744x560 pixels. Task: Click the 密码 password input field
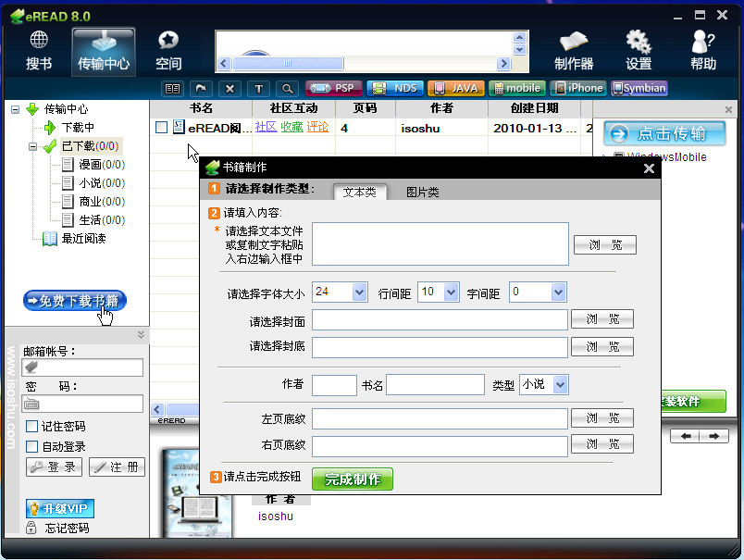click(x=82, y=404)
